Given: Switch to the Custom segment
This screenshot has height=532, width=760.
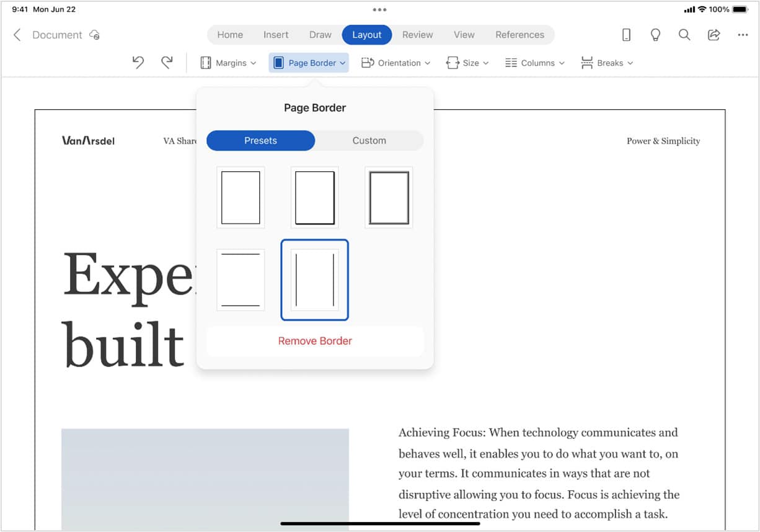Looking at the screenshot, I should pyautogui.click(x=369, y=141).
